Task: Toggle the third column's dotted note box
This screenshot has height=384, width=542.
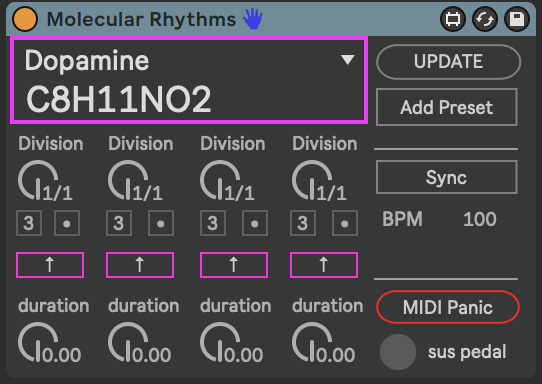Action: [255, 223]
